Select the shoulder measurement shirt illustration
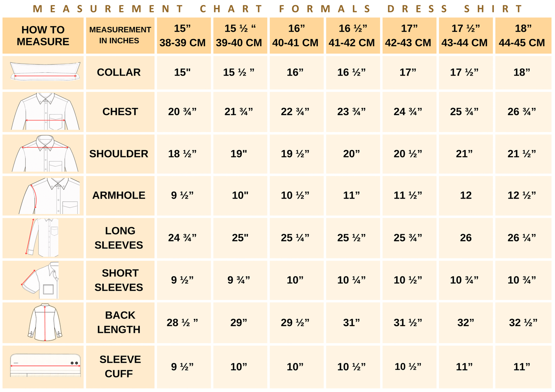 [45, 153]
